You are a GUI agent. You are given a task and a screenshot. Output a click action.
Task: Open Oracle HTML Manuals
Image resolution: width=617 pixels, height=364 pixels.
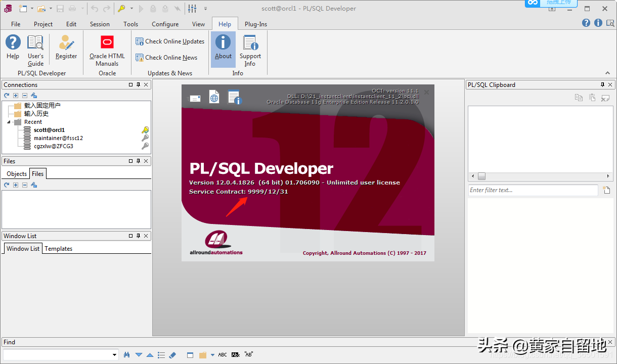[x=107, y=50]
